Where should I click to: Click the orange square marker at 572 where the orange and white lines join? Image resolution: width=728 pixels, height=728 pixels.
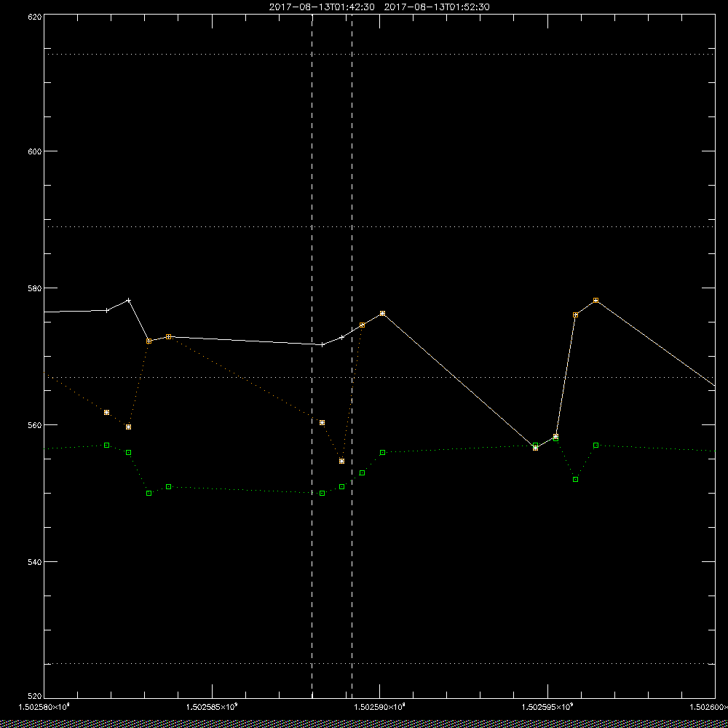pos(149,341)
